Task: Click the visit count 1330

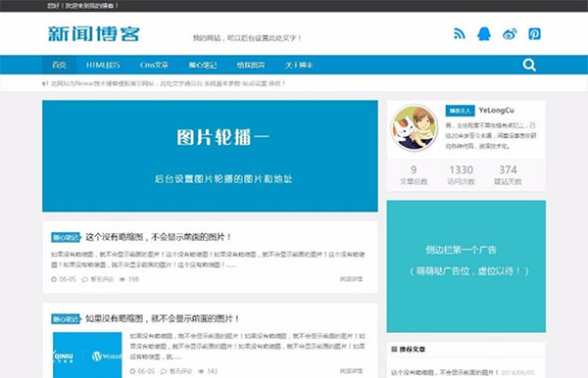Action: (461, 169)
